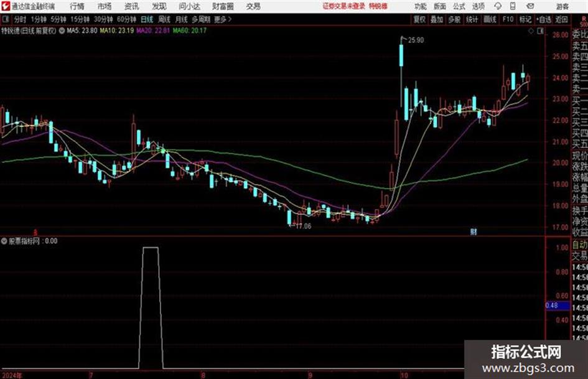Open the headset customer service icon
The height and width of the screenshot is (379, 588).
[x=498, y=6]
